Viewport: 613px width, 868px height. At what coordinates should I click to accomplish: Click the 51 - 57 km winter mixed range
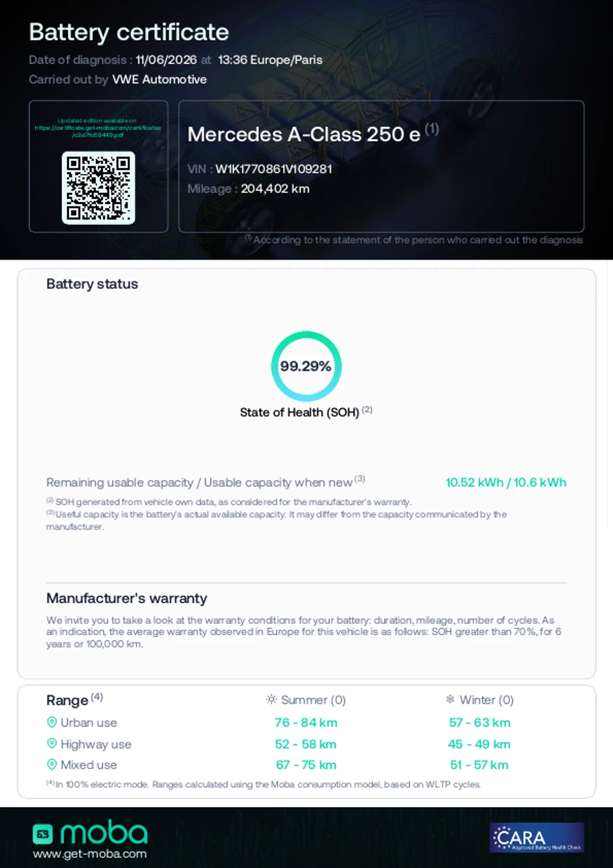(480, 765)
